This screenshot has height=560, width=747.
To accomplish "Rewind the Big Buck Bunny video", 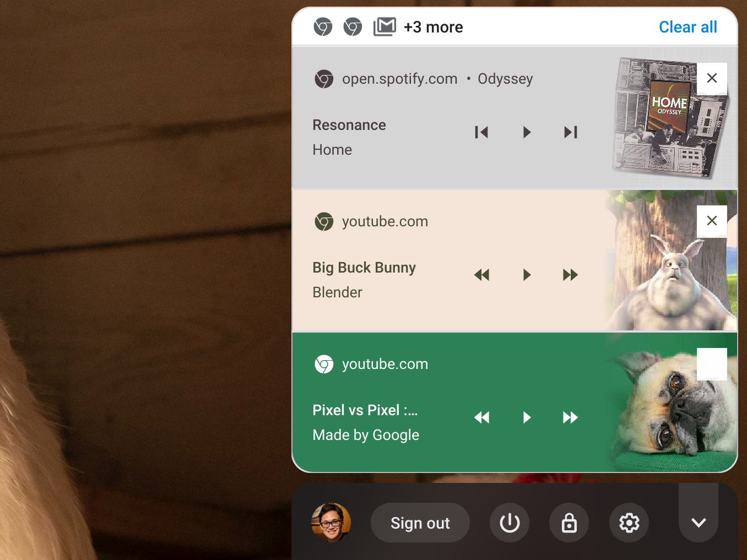I will point(481,275).
